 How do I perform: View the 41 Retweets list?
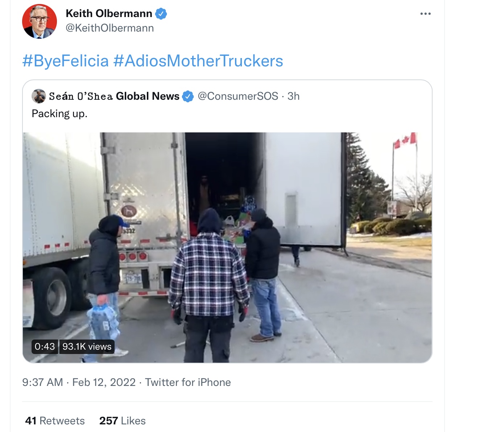55,421
